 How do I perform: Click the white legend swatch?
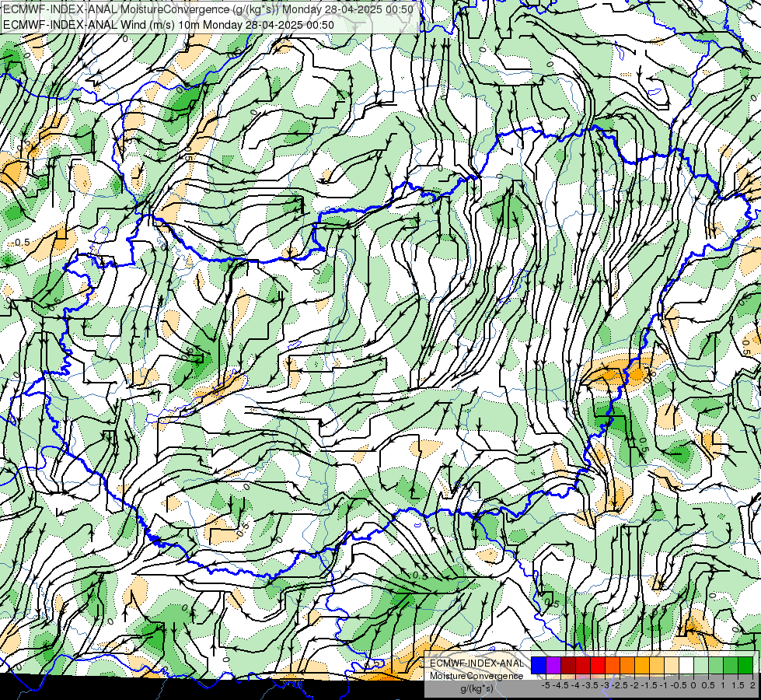pos(686,665)
